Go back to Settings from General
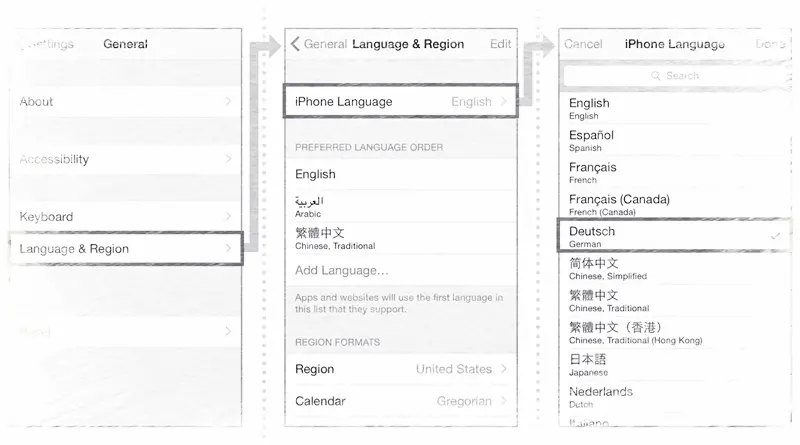The height and width of the screenshot is (445, 800). point(48,44)
